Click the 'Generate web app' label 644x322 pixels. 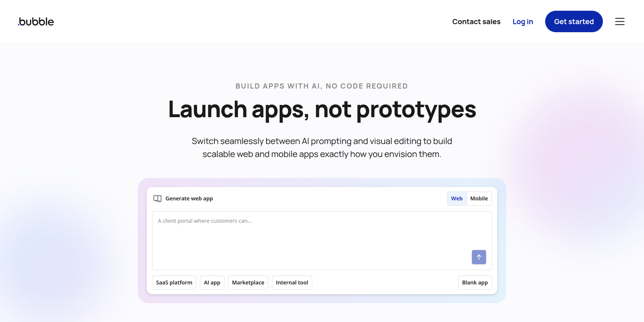[189, 199]
